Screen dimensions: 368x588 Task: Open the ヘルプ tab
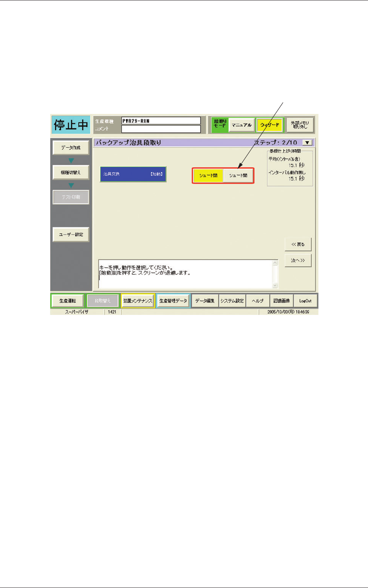[258, 301]
